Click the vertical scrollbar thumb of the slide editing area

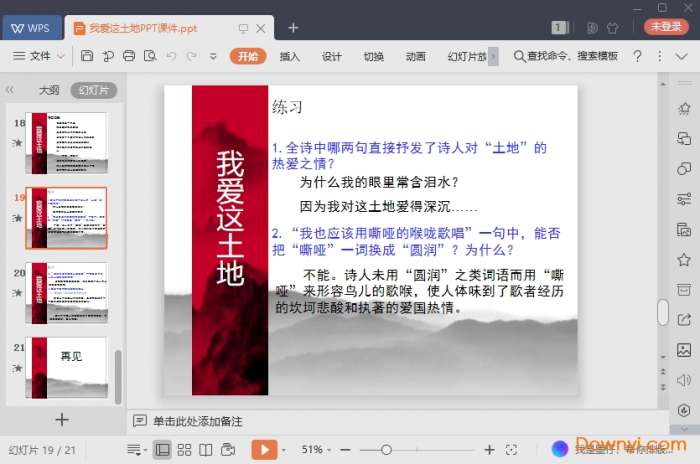[663, 312]
